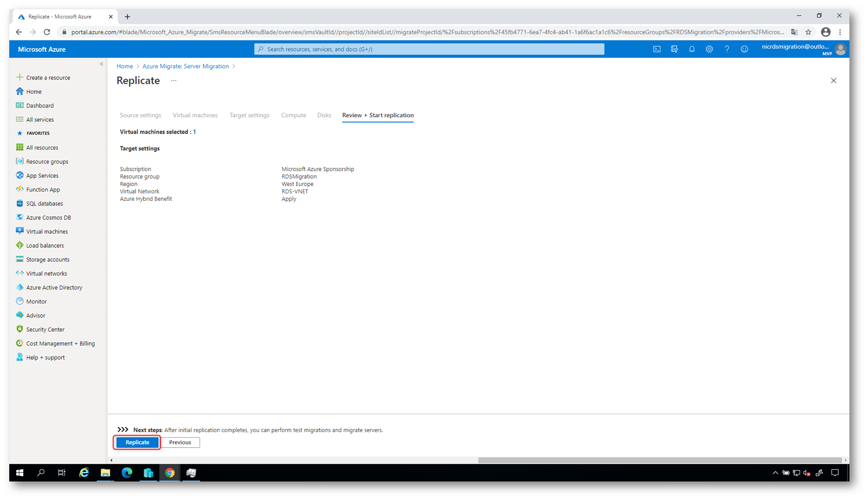Open App Services in the sidebar
Screen dimensions: 868x500
42,176
